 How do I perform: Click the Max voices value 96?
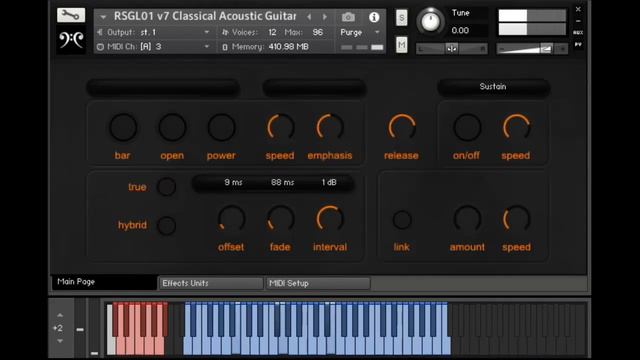pos(318,32)
